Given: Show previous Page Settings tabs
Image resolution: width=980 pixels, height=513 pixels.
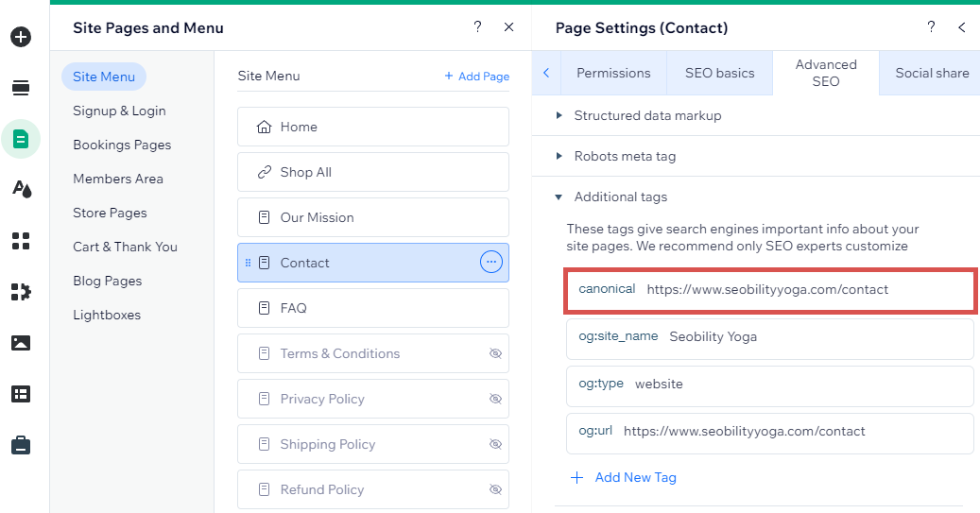Looking at the screenshot, I should 546,73.
